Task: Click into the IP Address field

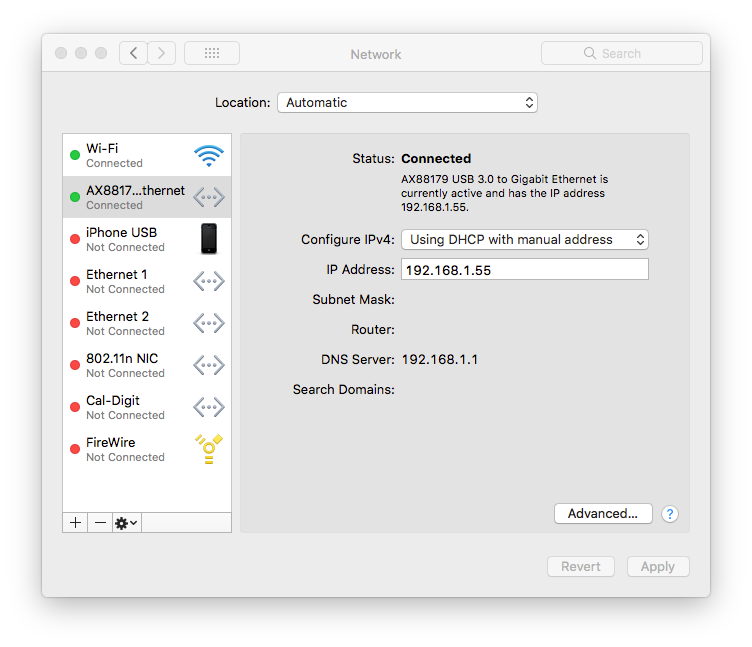Action: (x=525, y=270)
